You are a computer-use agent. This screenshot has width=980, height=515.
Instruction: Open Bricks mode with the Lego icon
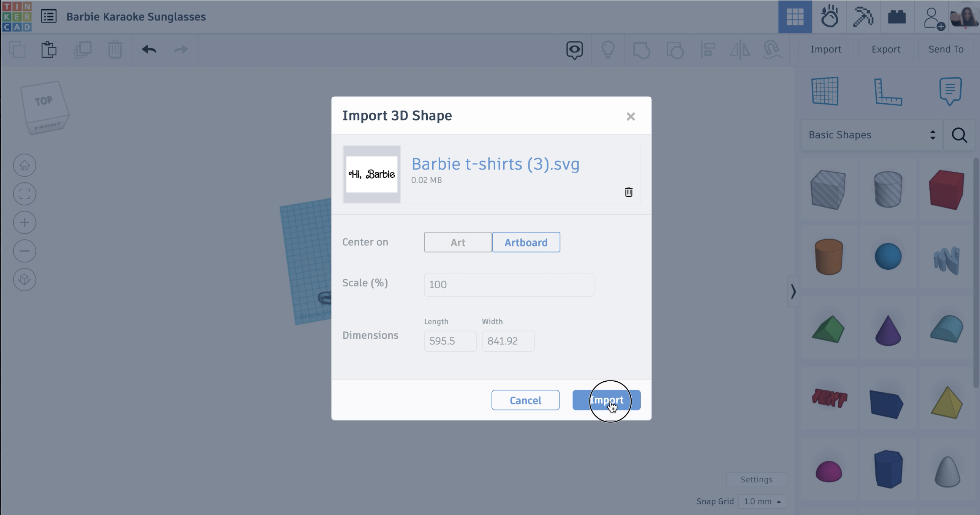pos(897,17)
